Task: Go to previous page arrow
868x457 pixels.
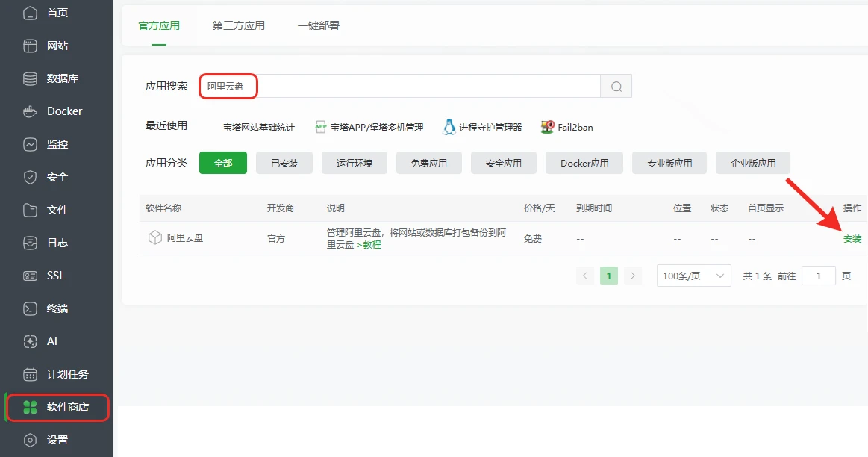Action: point(584,276)
